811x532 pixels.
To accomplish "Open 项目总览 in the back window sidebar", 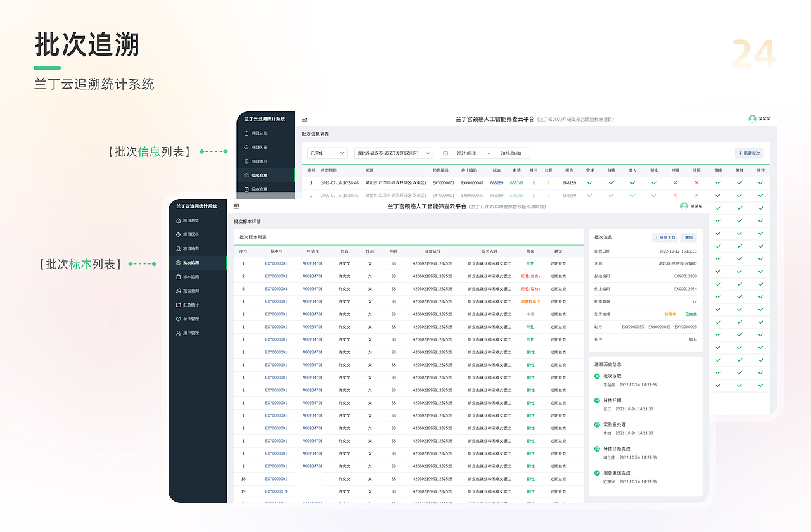I will 259,133.
